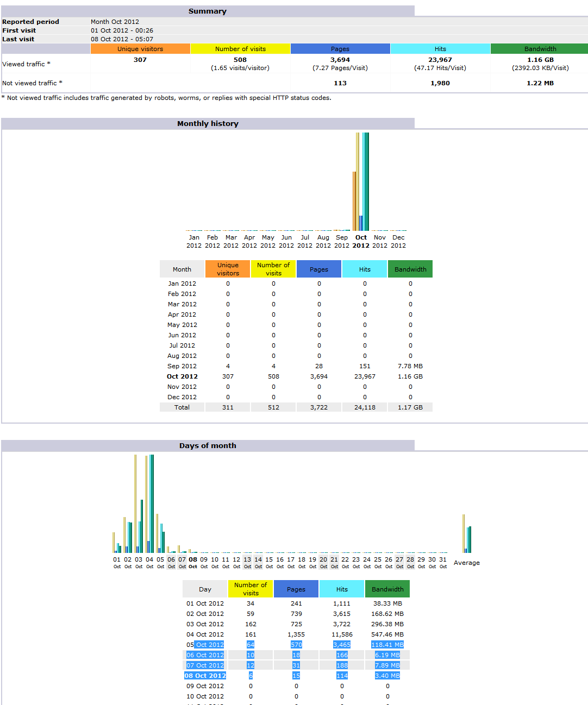The image size is (588, 705).
Task: Click the blue Pages header in the Summary section
Action: 340,49
